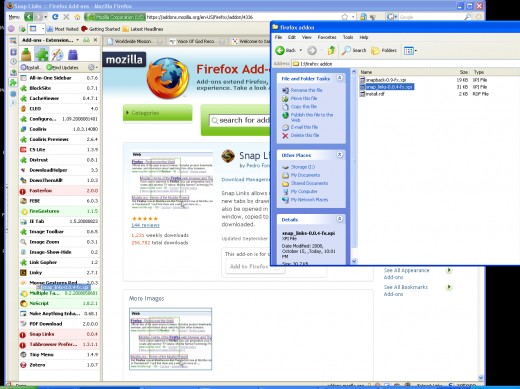Focus the search for add-ons field
Viewport: 520px width, 389px height.
(x=240, y=120)
